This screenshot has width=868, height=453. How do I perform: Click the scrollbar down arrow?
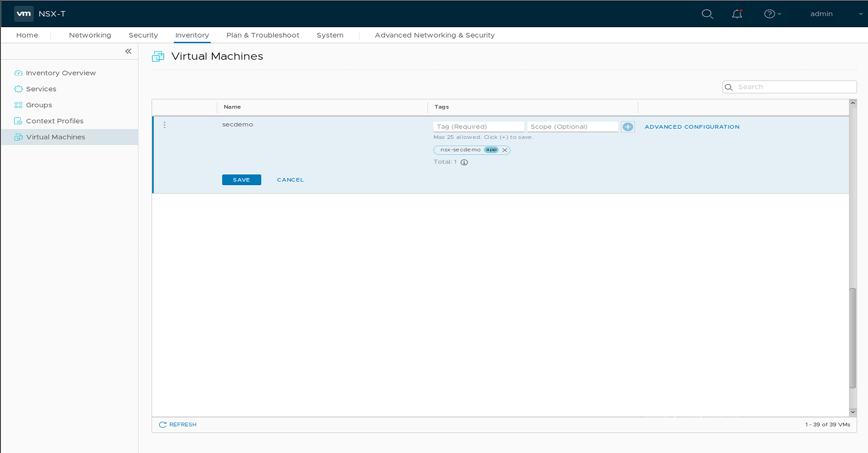[853, 412]
